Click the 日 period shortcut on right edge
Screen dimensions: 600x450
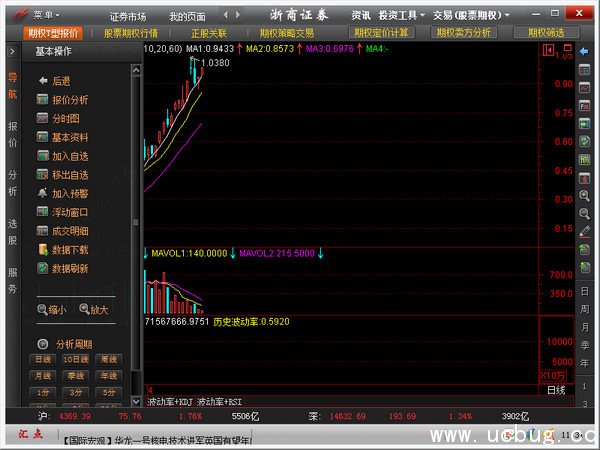(584, 292)
